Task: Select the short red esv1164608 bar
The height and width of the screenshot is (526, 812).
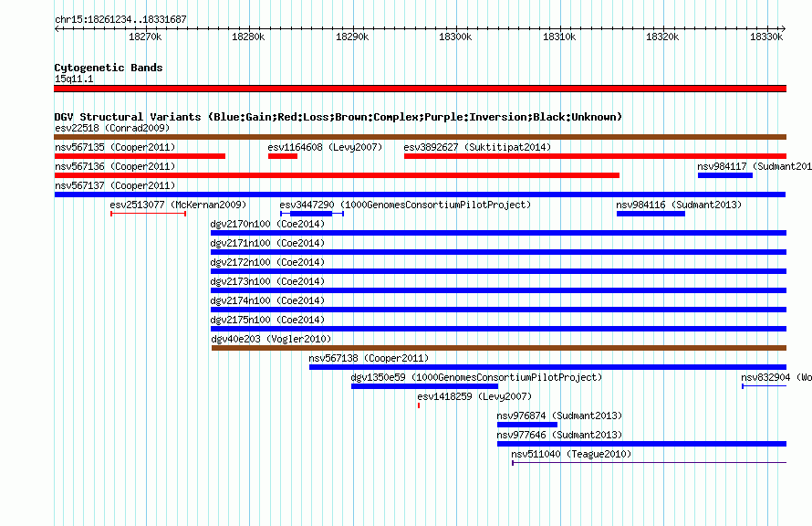Action: [x=283, y=156]
